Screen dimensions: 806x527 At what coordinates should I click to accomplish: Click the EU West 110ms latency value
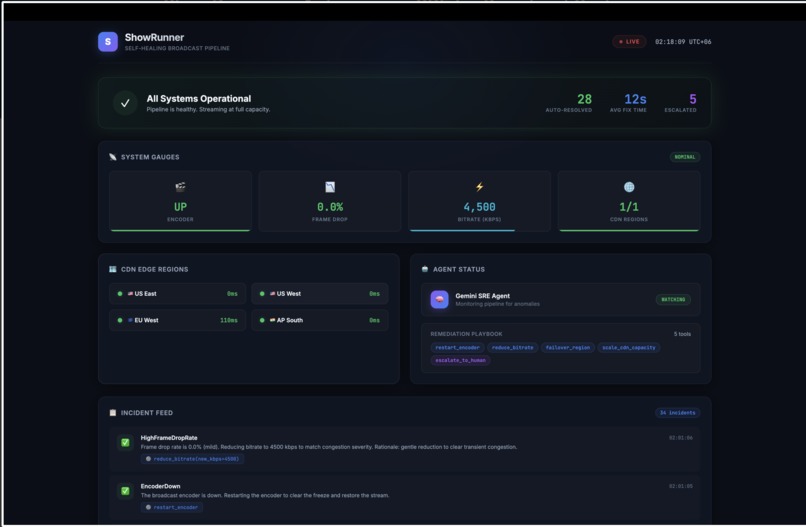pyautogui.click(x=229, y=320)
